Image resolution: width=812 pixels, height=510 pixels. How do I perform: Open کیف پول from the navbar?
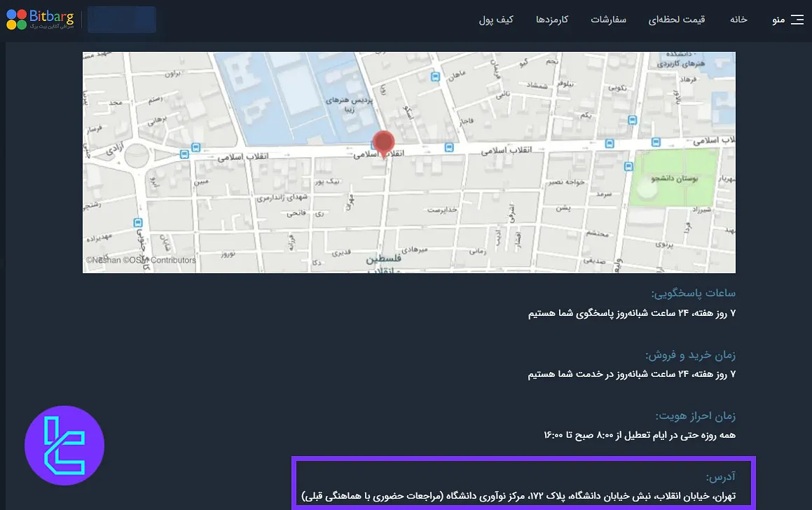[x=496, y=20]
